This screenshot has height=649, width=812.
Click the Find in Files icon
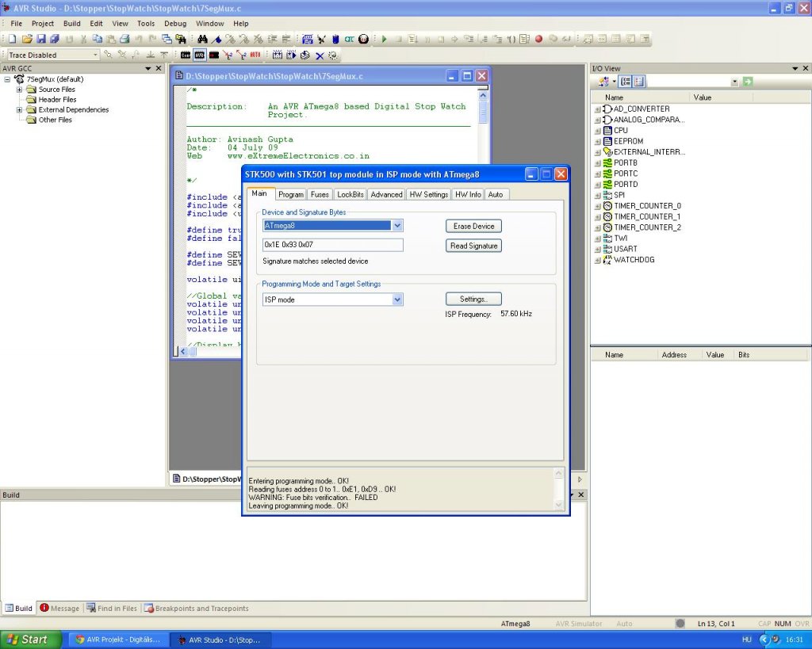pos(181,39)
